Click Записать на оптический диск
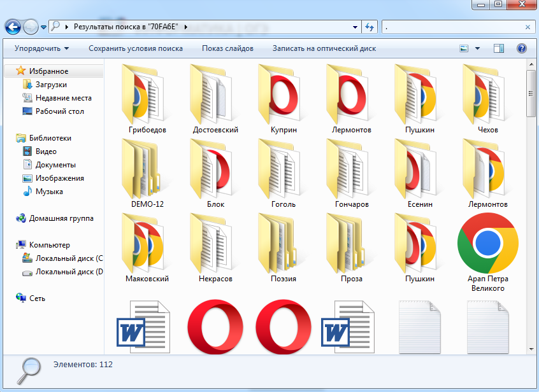Image resolution: width=539 pixels, height=392 pixels. tap(324, 48)
